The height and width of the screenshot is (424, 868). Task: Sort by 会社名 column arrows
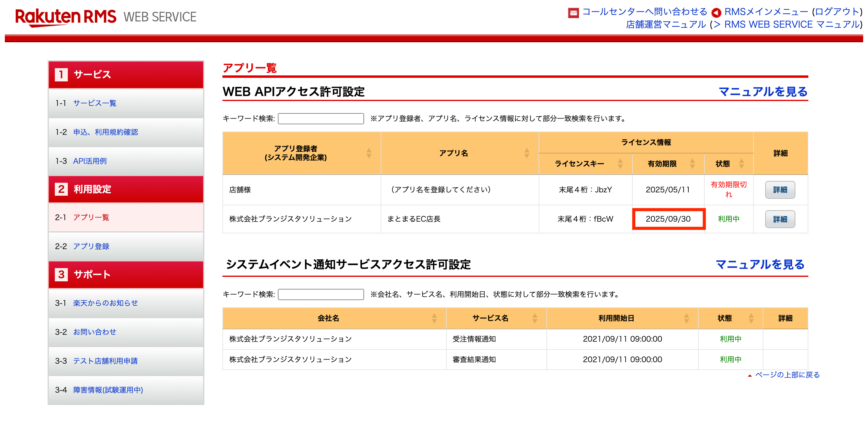tap(434, 318)
